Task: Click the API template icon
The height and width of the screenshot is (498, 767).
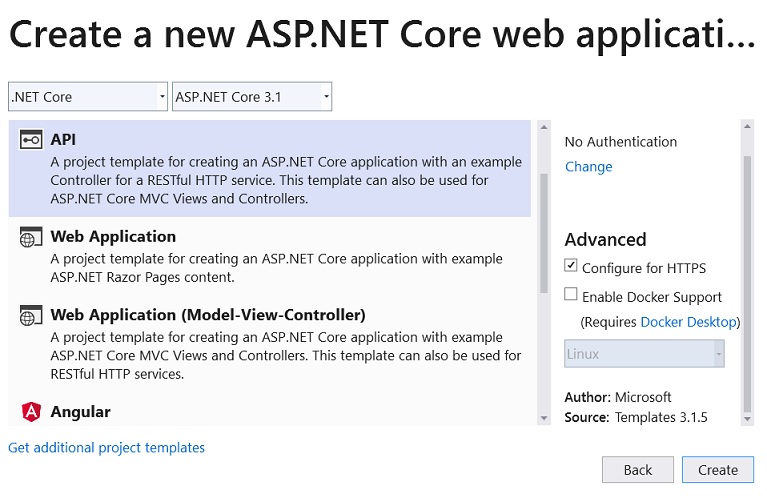Action: [x=31, y=139]
